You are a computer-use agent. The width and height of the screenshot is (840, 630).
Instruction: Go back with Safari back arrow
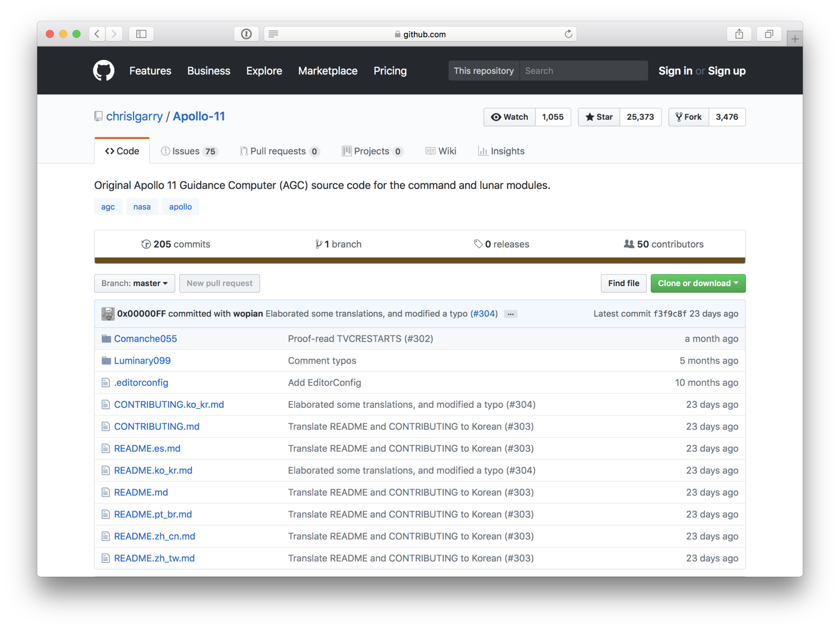[x=97, y=34]
